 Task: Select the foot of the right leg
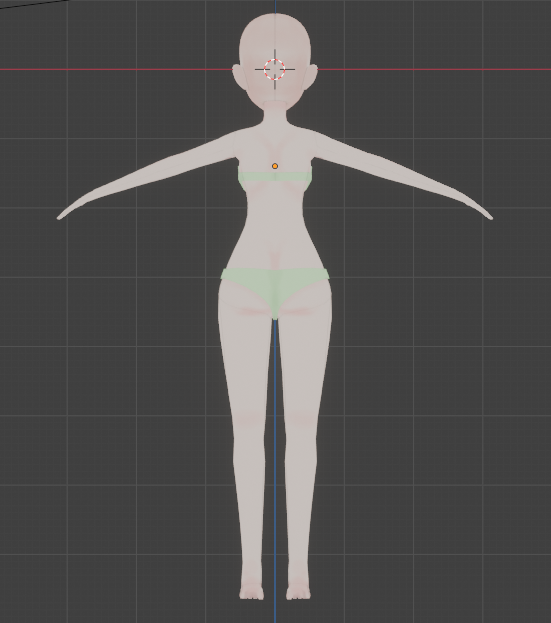299,588
